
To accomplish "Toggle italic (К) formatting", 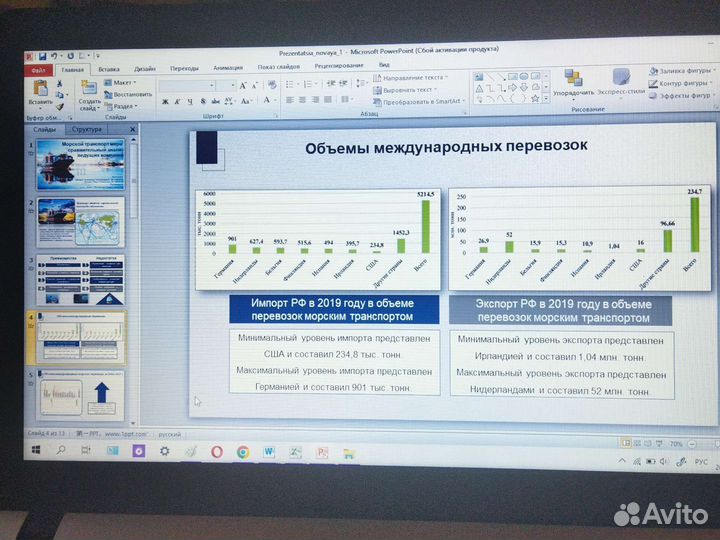I will click(x=178, y=101).
